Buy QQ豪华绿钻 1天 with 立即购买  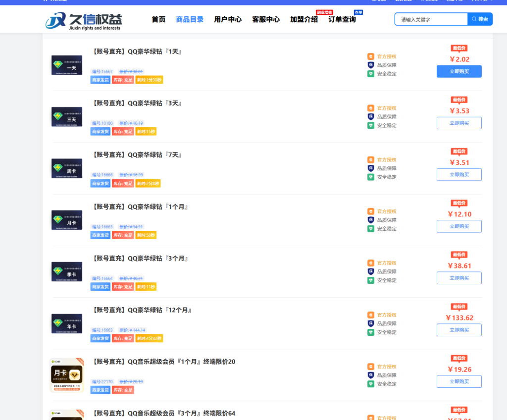coord(459,71)
